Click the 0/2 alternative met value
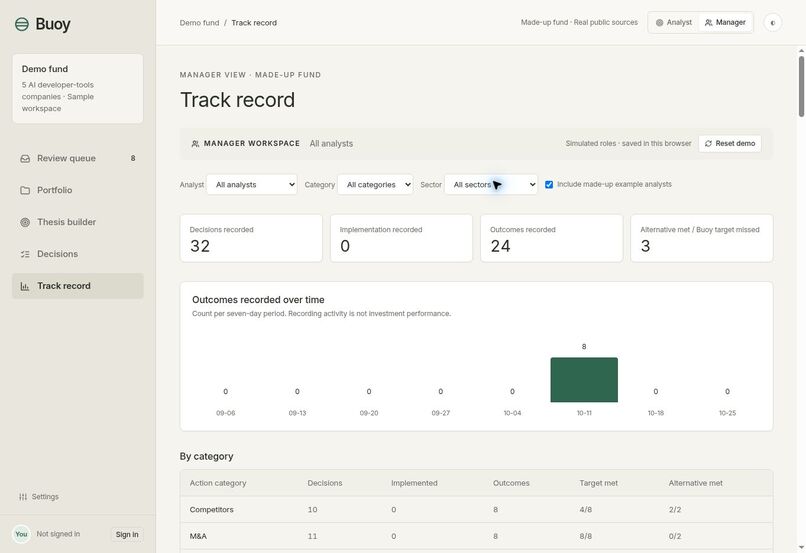 pyautogui.click(x=675, y=536)
